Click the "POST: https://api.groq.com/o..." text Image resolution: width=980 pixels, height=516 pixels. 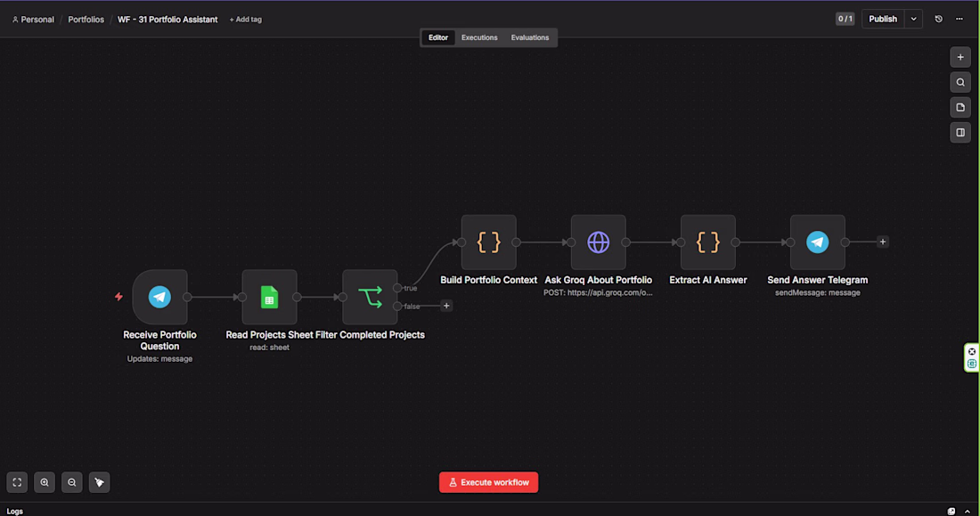[x=598, y=292]
